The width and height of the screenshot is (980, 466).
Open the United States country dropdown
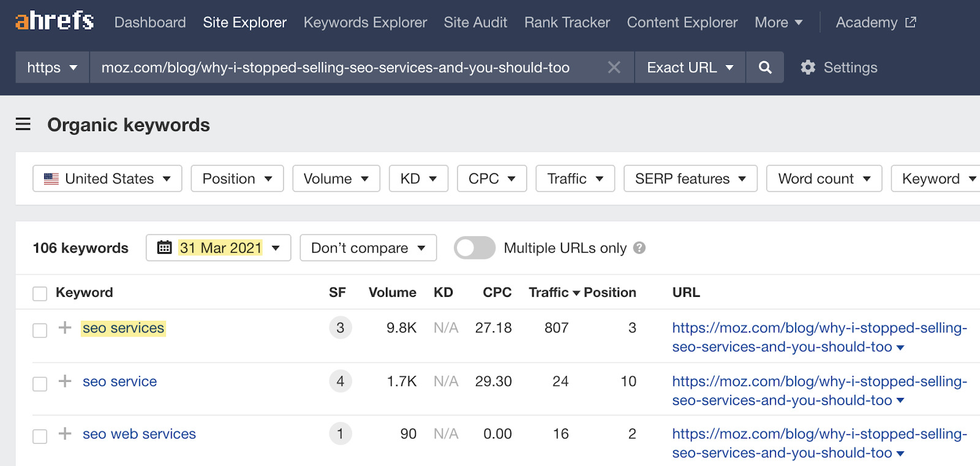pos(107,178)
